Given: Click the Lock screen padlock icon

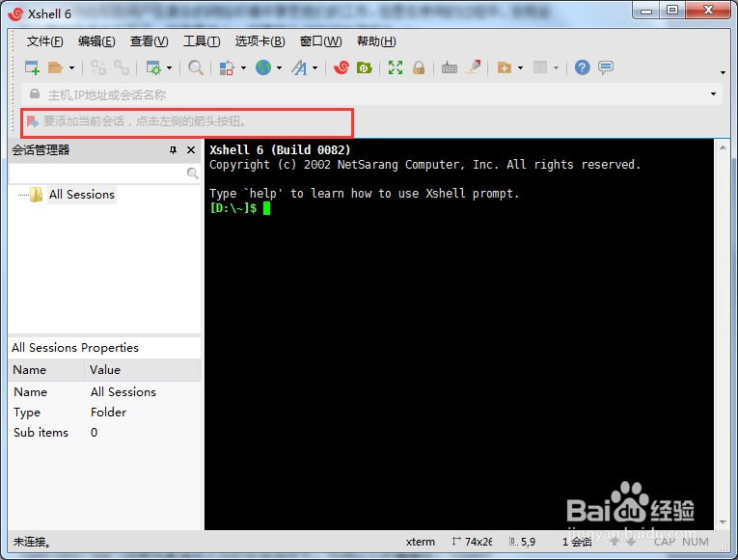Looking at the screenshot, I should pyautogui.click(x=419, y=67).
